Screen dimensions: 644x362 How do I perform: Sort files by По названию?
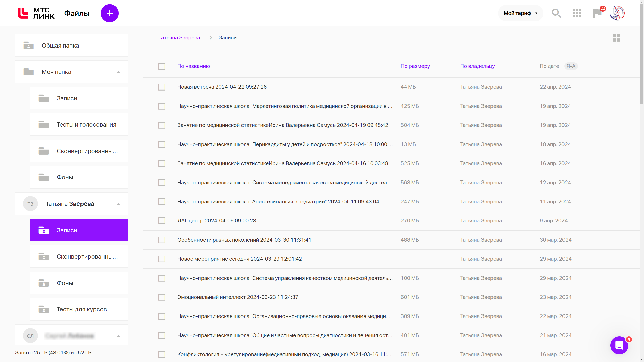(193, 66)
